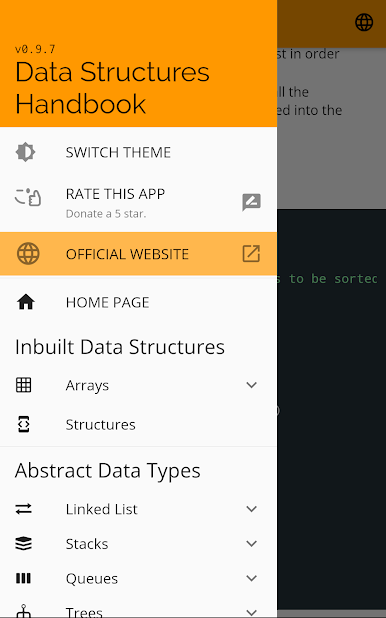Tap the dimmed code area to close drawer

tap(331, 410)
